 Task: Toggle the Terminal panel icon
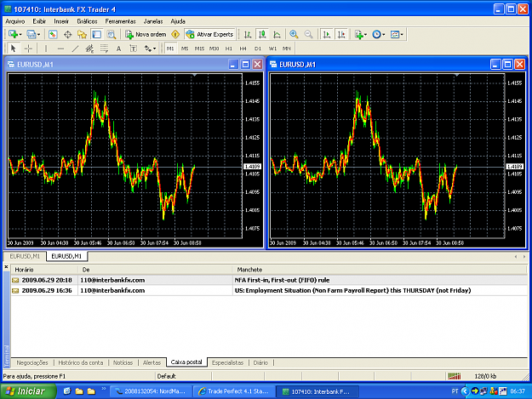pos(97,34)
